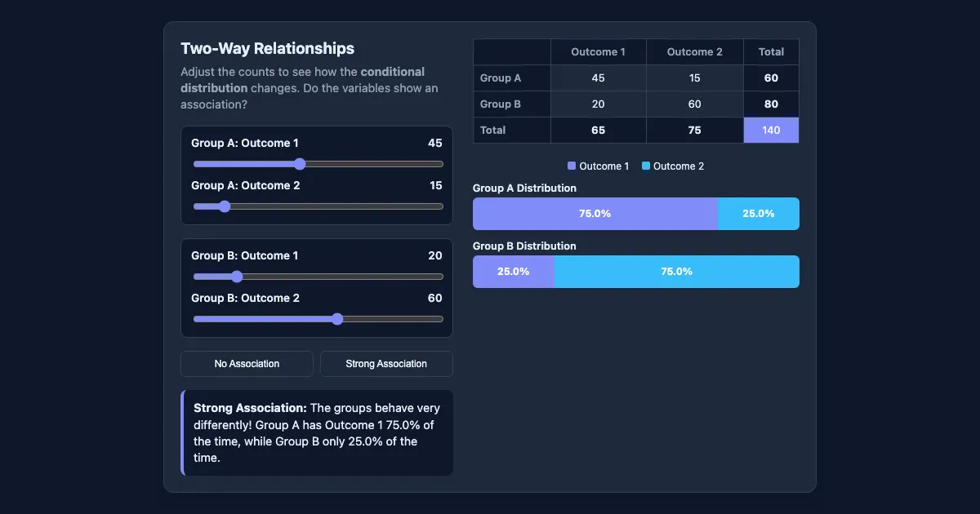The image size is (980, 514).
Task: Click the Outcome 2 legend swatch
Action: pyautogui.click(x=646, y=166)
